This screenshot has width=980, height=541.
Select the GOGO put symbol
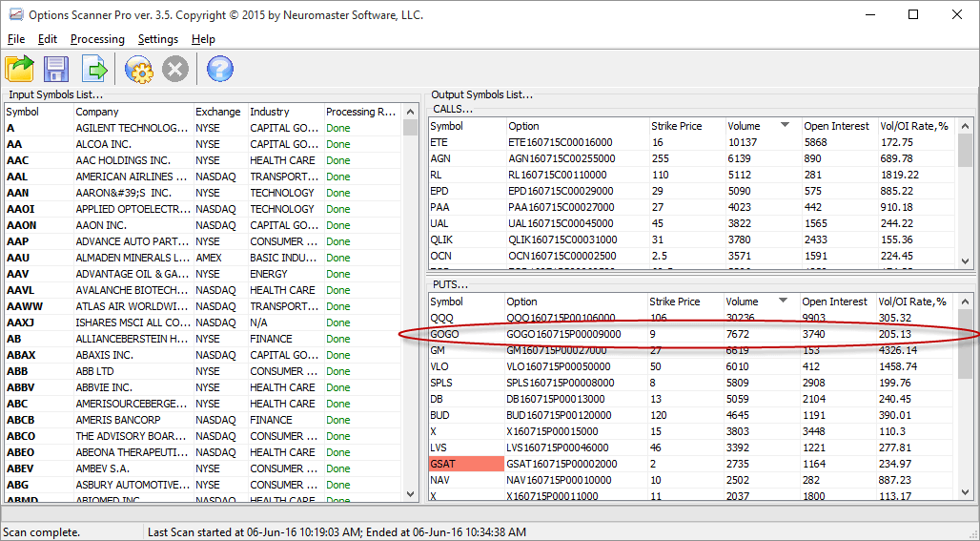(x=444, y=335)
